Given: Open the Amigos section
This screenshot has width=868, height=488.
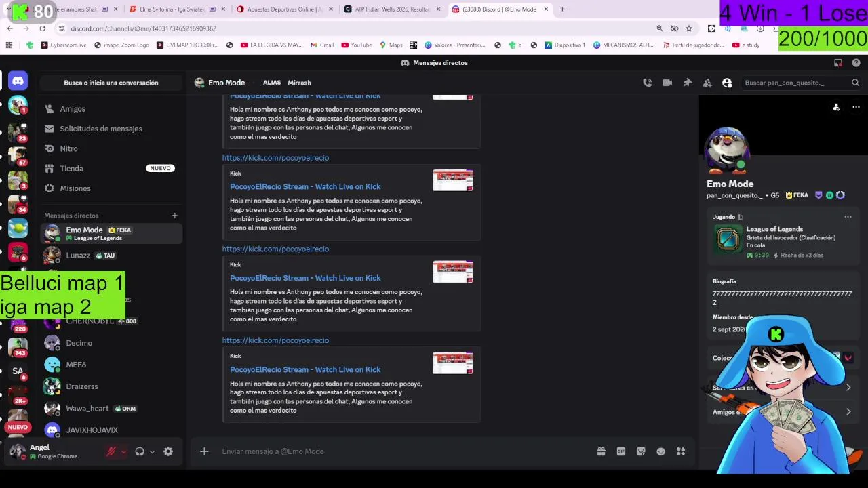Looking at the screenshot, I should [x=111, y=109].
